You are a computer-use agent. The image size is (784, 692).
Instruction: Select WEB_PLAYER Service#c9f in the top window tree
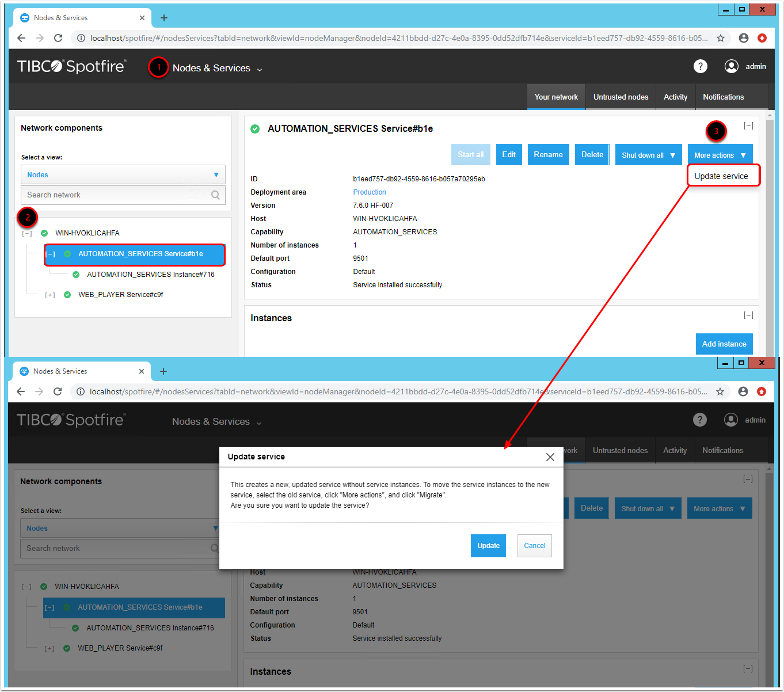(121, 295)
